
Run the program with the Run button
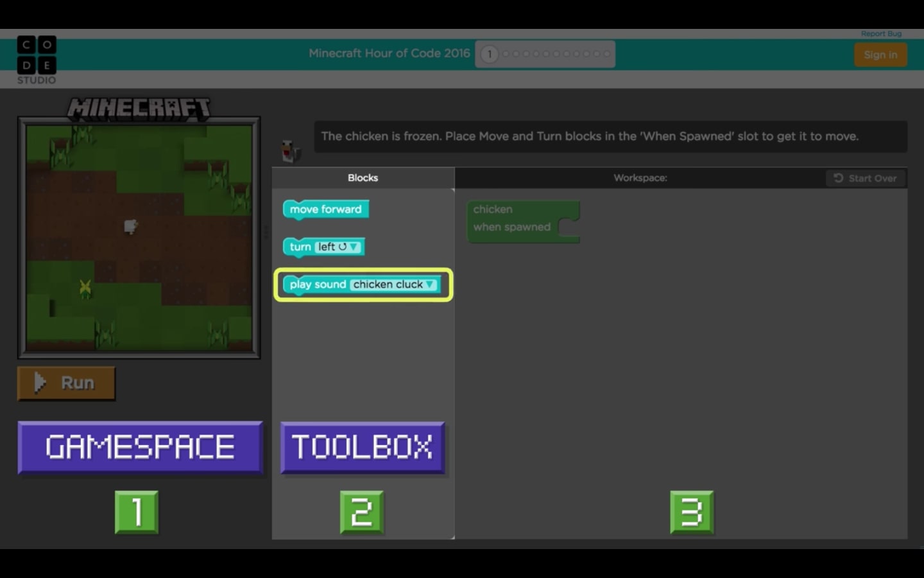point(66,383)
